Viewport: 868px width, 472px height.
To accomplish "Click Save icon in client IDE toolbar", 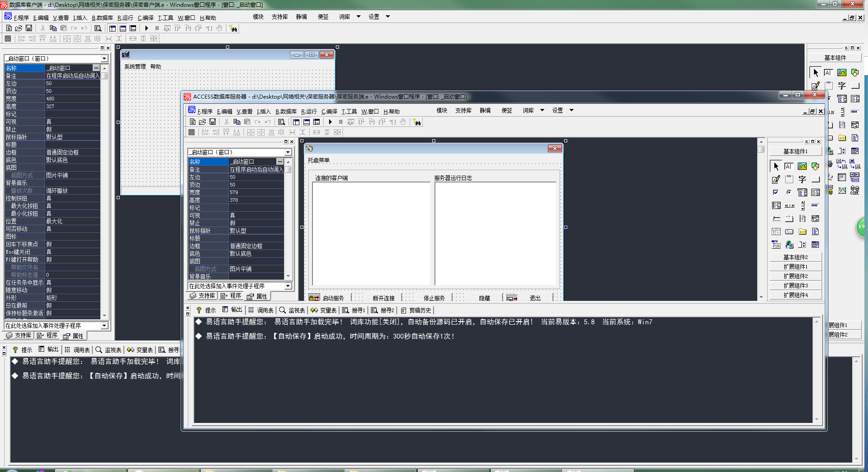I will point(29,28).
